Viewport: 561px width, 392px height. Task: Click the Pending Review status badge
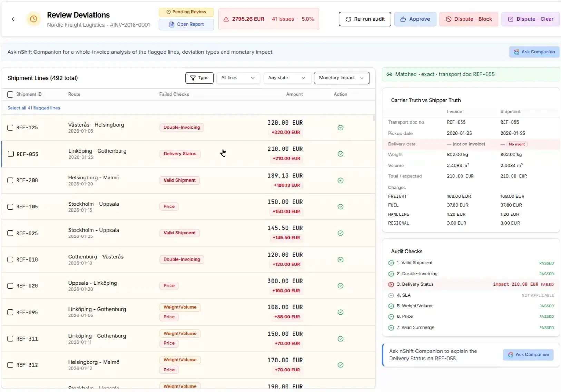coord(186,12)
